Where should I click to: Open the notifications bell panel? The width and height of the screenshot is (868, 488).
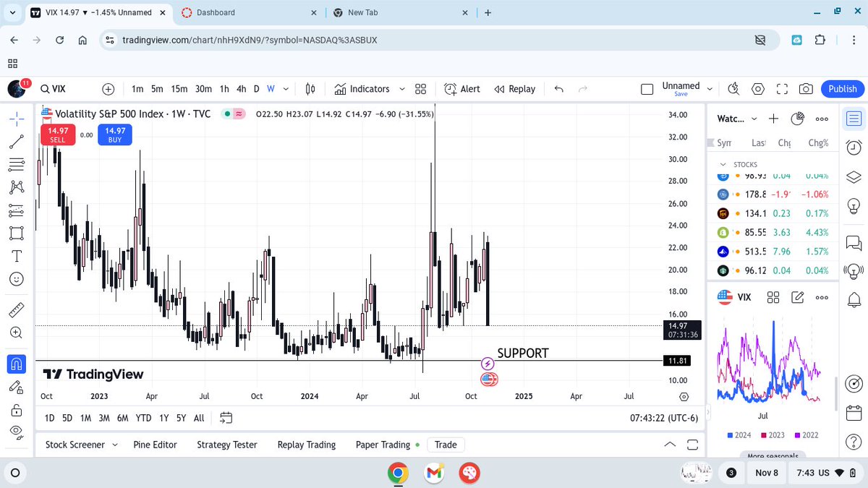pos(854,299)
